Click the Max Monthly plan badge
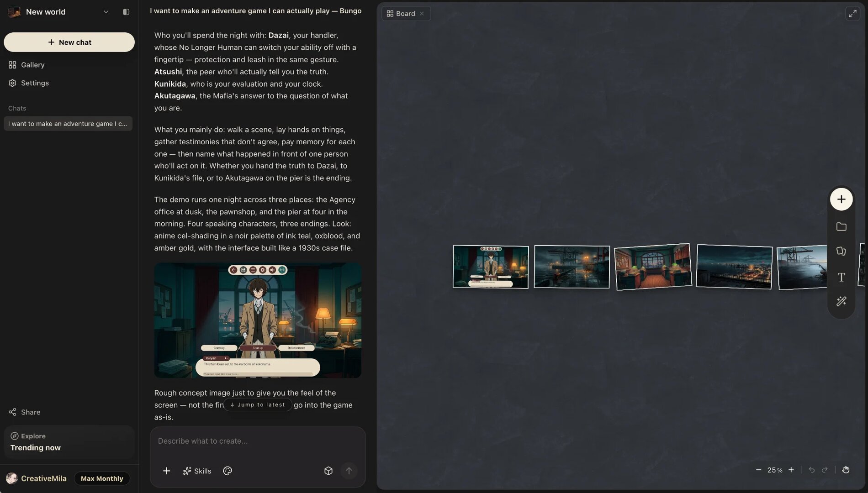This screenshot has height=493, width=868. 102,478
